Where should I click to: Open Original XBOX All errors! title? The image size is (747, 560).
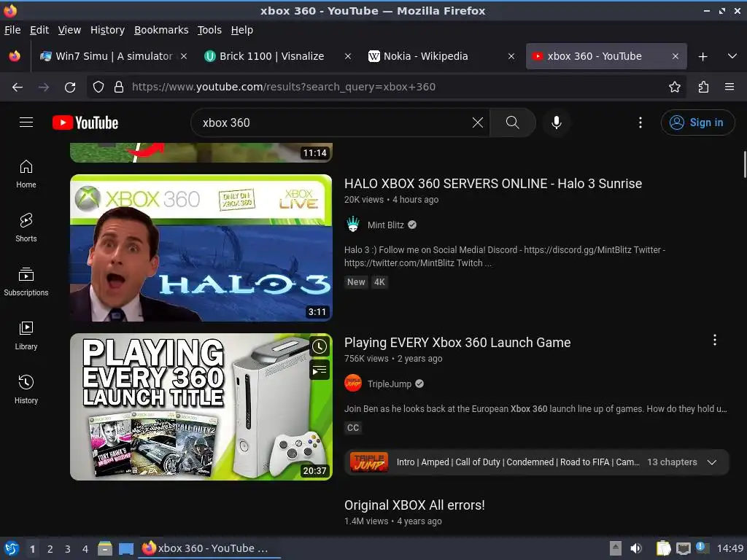(x=414, y=505)
